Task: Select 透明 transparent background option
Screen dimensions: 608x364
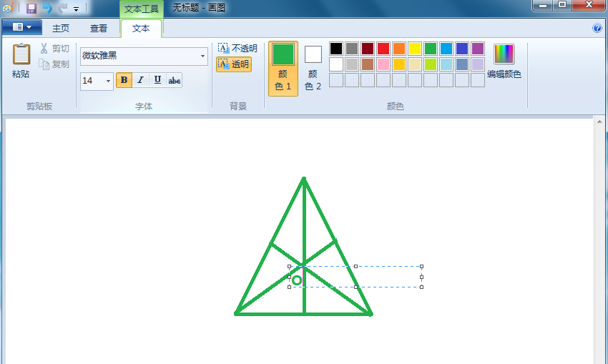Action: coord(234,64)
